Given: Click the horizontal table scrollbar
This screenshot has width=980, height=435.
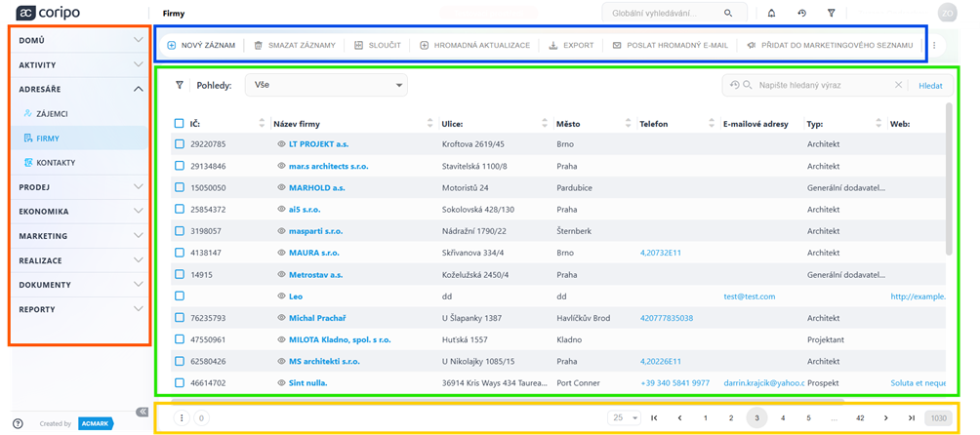Looking at the screenshot, I should pyautogui.click(x=507, y=402).
